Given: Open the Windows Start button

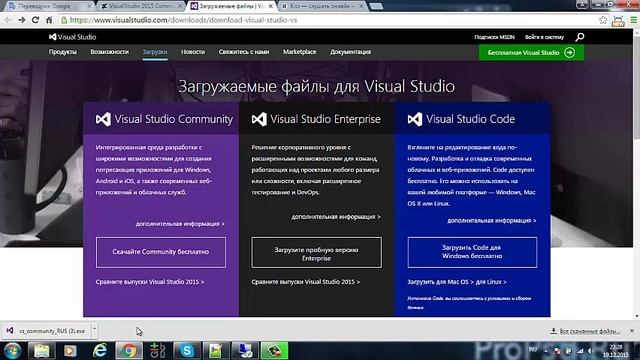Looking at the screenshot, I should [12, 351].
